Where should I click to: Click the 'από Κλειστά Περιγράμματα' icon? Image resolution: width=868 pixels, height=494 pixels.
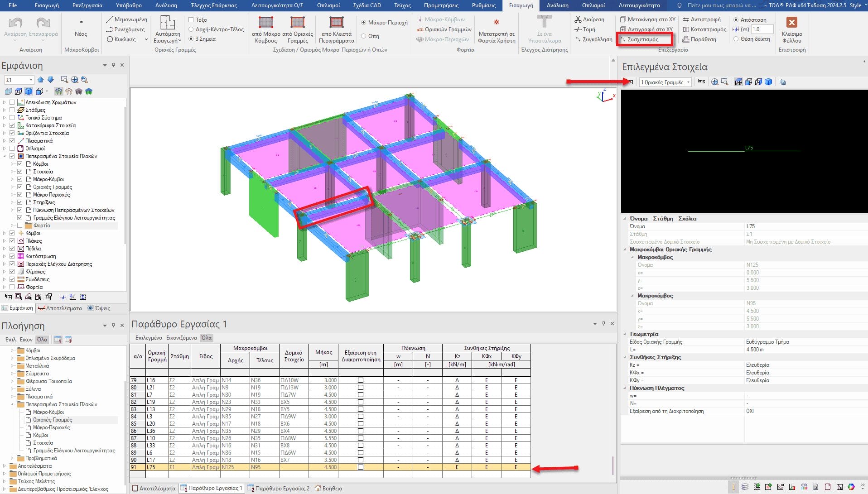[336, 22]
